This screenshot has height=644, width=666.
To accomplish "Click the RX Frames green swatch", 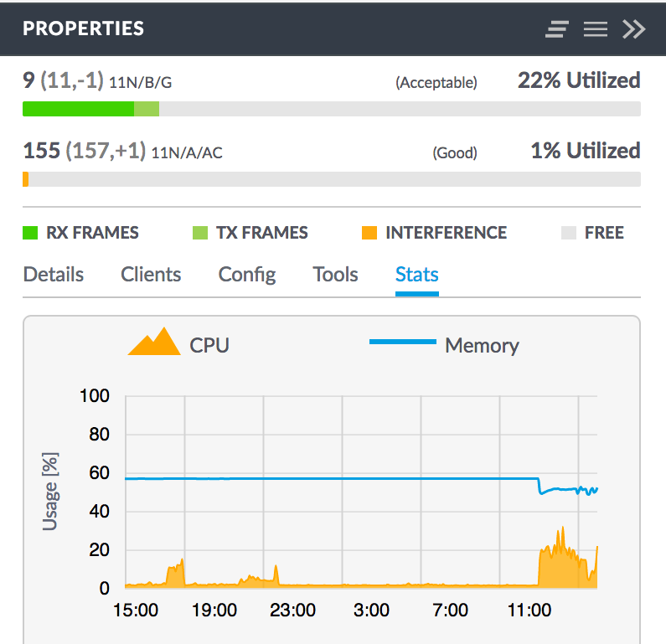I will pyautogui.click(x=30, y=233).
